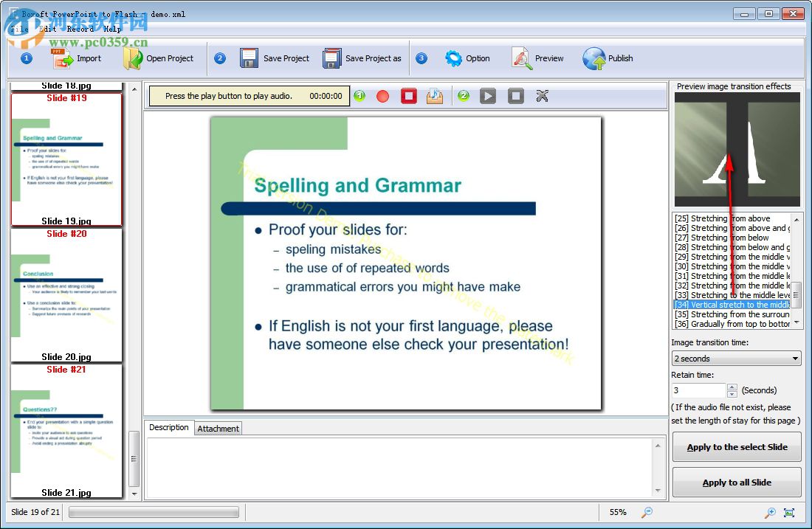Start audio recording

coord(382,96)
